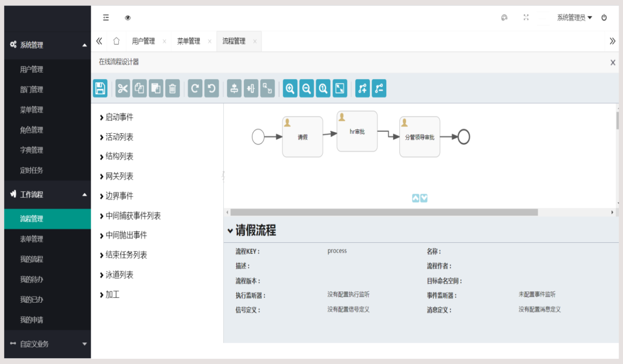Expand the 网关列表 palette group
Image resolution: width=623 pixels, height=364 pixels.
click(x=116, y=176)
